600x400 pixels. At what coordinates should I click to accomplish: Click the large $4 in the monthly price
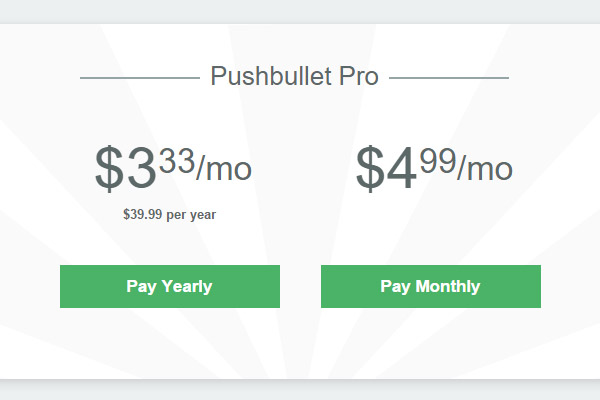tap(386, 168)
